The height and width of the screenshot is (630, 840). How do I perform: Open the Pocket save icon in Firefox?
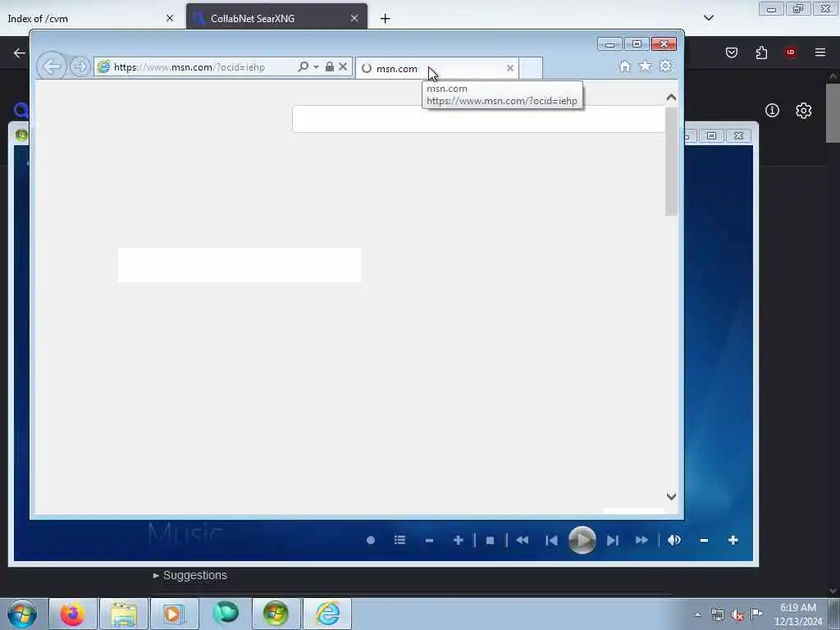[x=731, y=52]
